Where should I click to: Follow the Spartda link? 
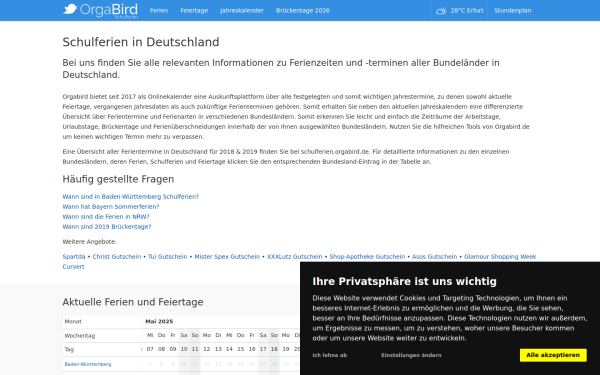point(74,257)
